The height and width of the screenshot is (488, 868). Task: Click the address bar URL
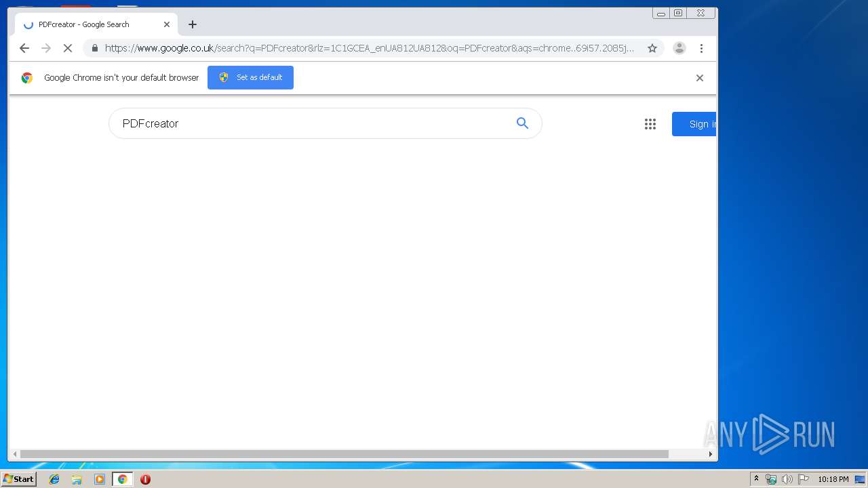[x=370, y=48]
